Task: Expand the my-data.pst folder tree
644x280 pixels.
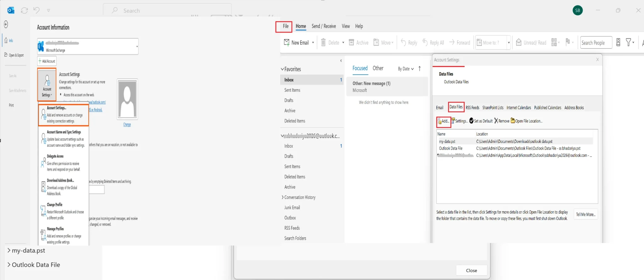Action: 9,250
